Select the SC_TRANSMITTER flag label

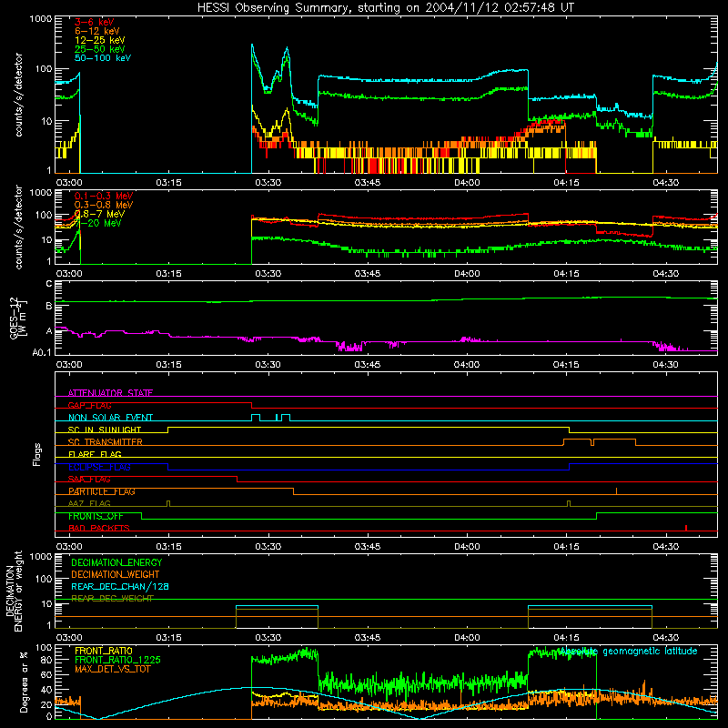[x=106, y=442]
